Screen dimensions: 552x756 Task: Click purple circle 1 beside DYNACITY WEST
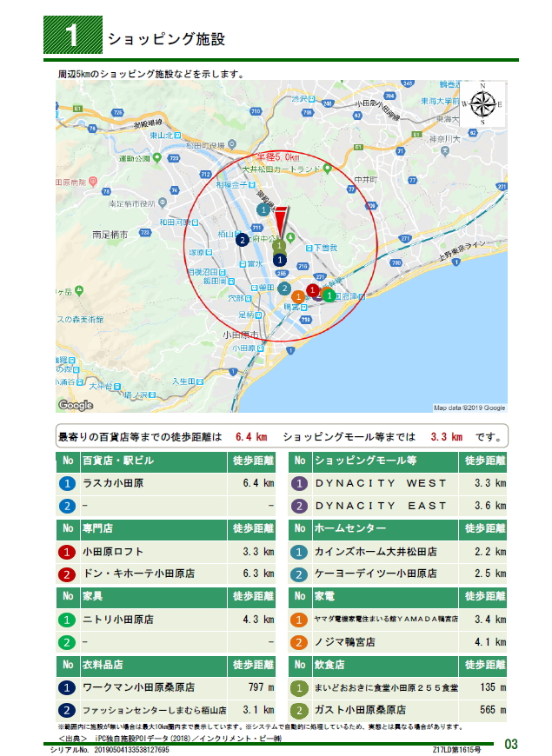(299, 484)
